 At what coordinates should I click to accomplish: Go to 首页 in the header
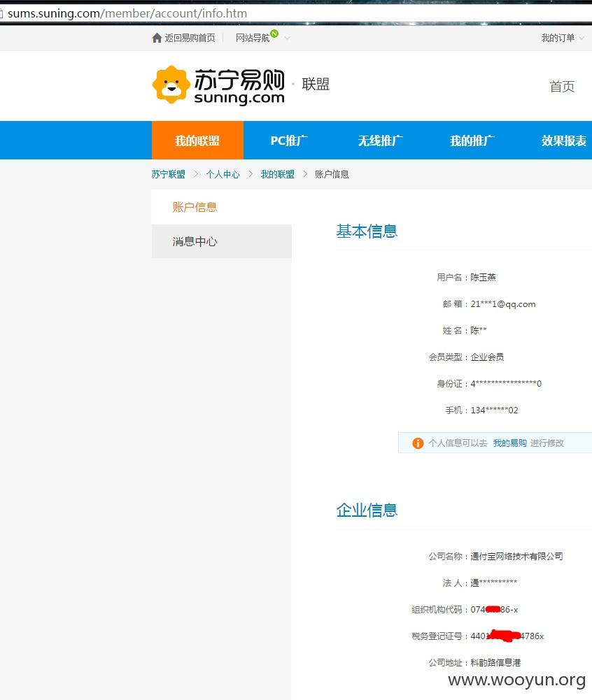pos(562,86)
